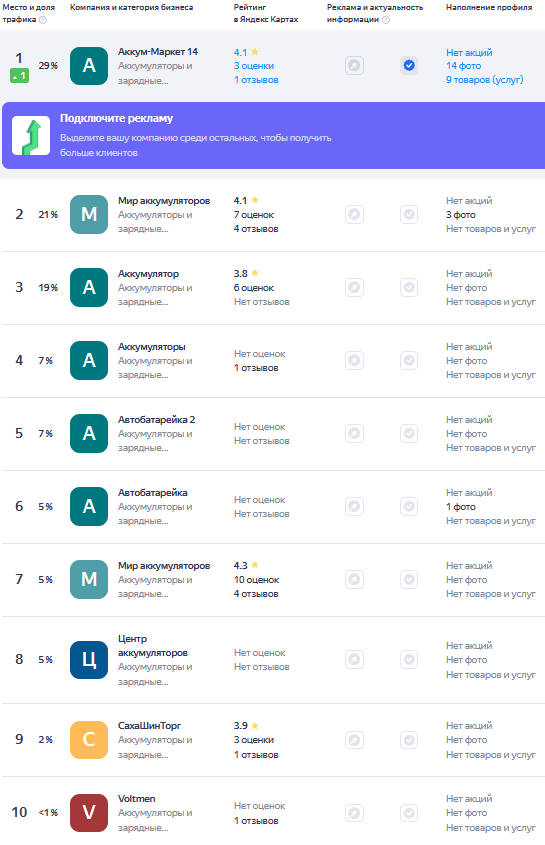545x845 pixels.
Task: Click the Аккумуляторы company avatar at rank 4
Action: coord(89,360)
